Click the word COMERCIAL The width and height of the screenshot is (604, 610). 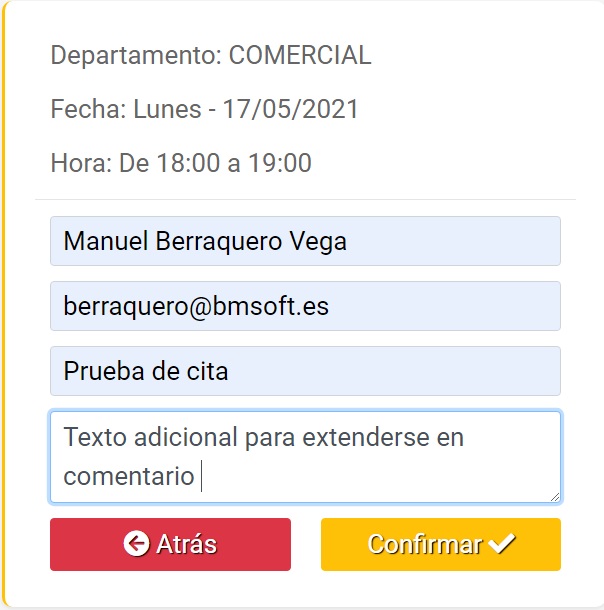coord(300,55)
